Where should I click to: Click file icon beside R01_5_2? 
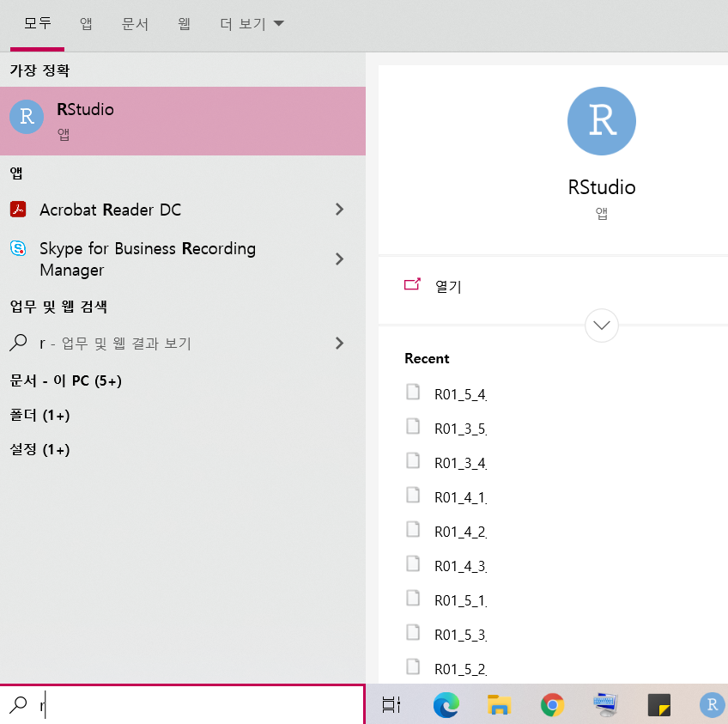pyautogui.click(x=413, y=666)
